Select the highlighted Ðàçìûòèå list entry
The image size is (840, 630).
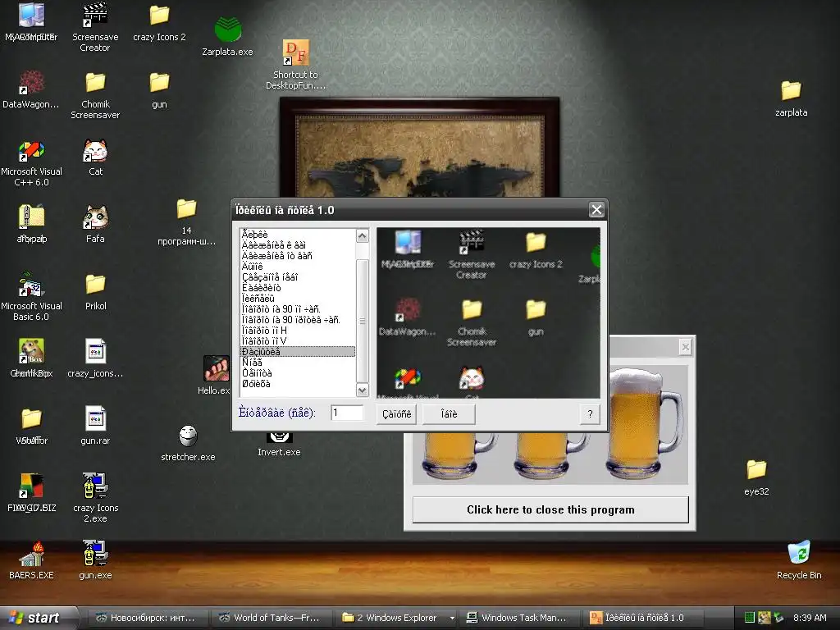point(297,352)
